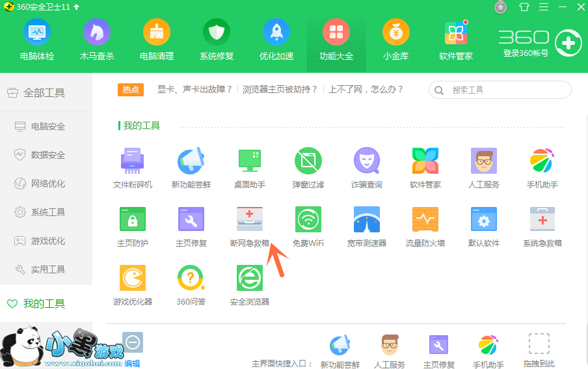Launch 文件粉碎机 tool
Viewport: 588px width, 369px height.
[x=133, y=168]
